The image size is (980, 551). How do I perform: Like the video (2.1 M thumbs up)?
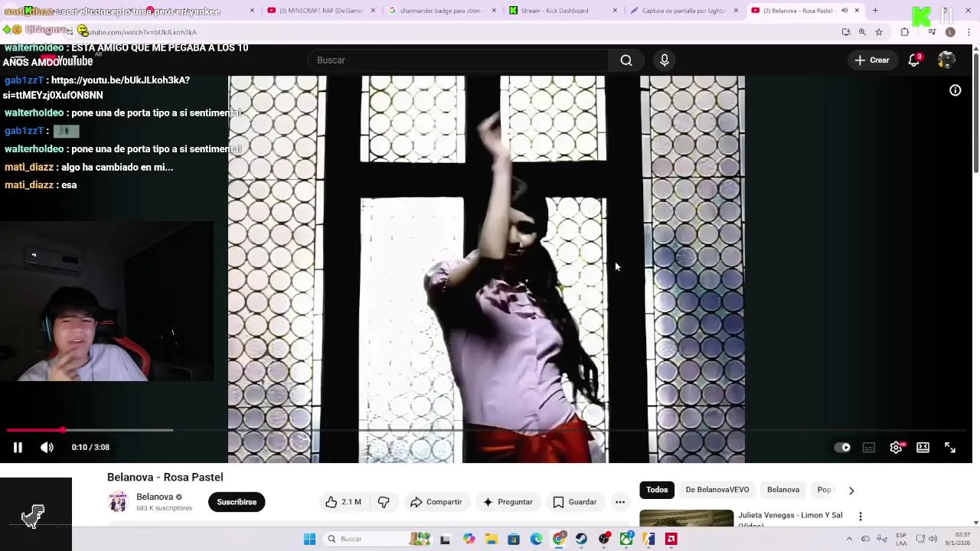click(x=343, y=502)
